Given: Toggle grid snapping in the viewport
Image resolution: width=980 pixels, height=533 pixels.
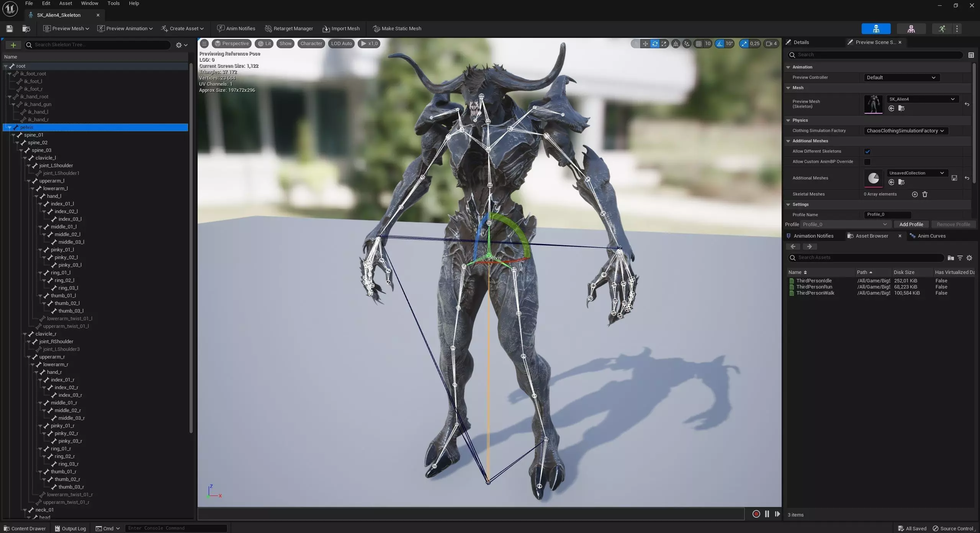Looking at the screenshot, I should coord(699,44).
